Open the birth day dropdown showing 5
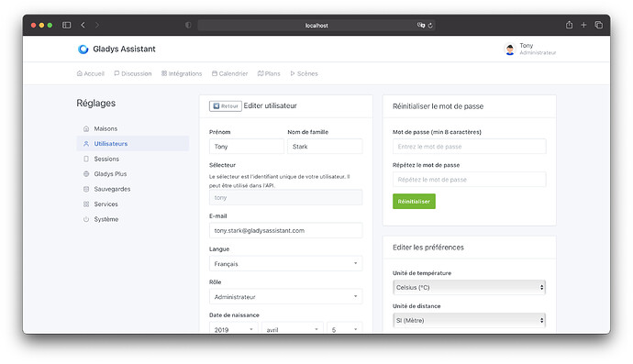Viewport: 633px width, 364px height. pyautogui.click(x=345, y=328)
